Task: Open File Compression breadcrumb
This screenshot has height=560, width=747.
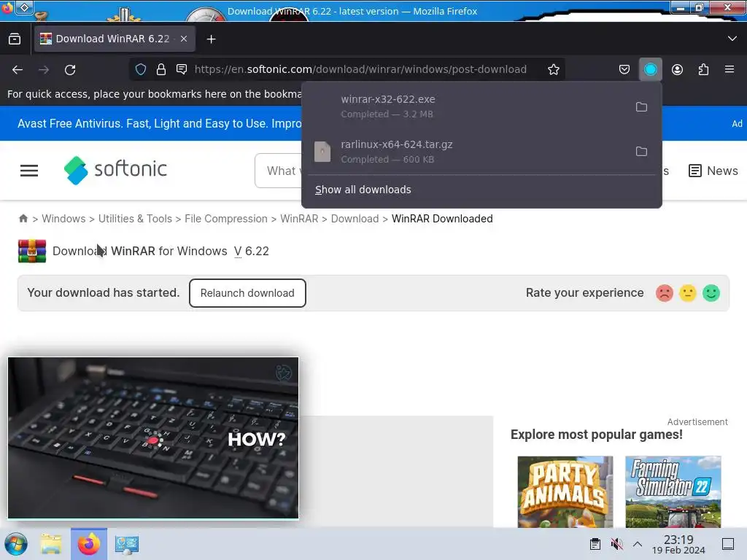Action: [x=226, y=219]
